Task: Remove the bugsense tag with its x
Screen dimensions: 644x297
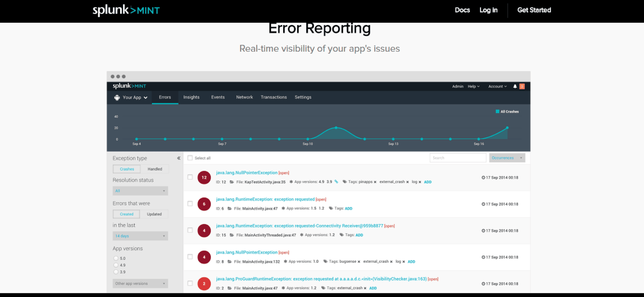Action: (x=359, y=262)
